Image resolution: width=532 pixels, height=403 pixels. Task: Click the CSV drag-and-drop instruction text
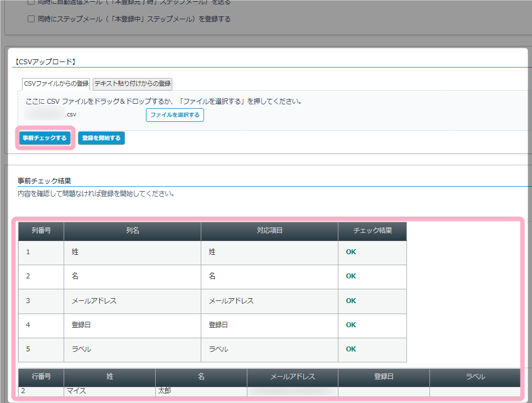coord(164,102)
